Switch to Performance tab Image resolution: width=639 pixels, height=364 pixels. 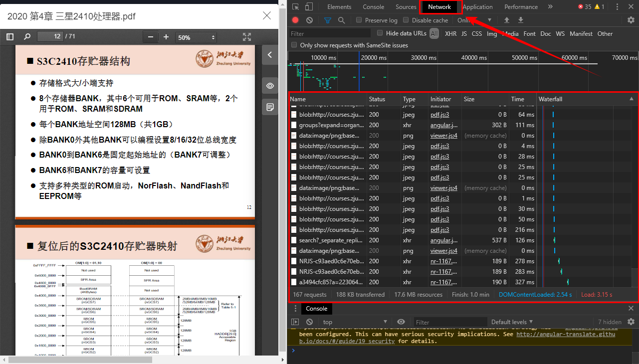[x=520, y=7]
